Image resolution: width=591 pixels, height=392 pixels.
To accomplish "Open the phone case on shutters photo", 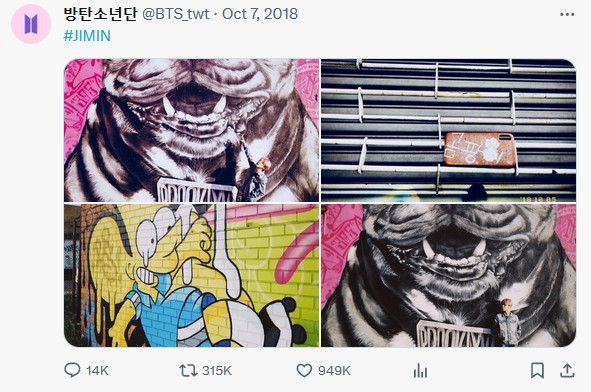I will click(449, 130).
